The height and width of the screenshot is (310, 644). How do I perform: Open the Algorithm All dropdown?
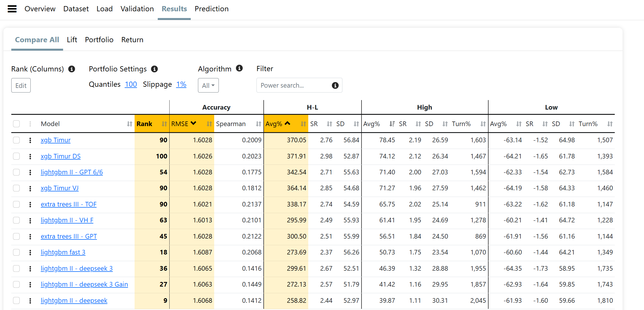(208, 86)
